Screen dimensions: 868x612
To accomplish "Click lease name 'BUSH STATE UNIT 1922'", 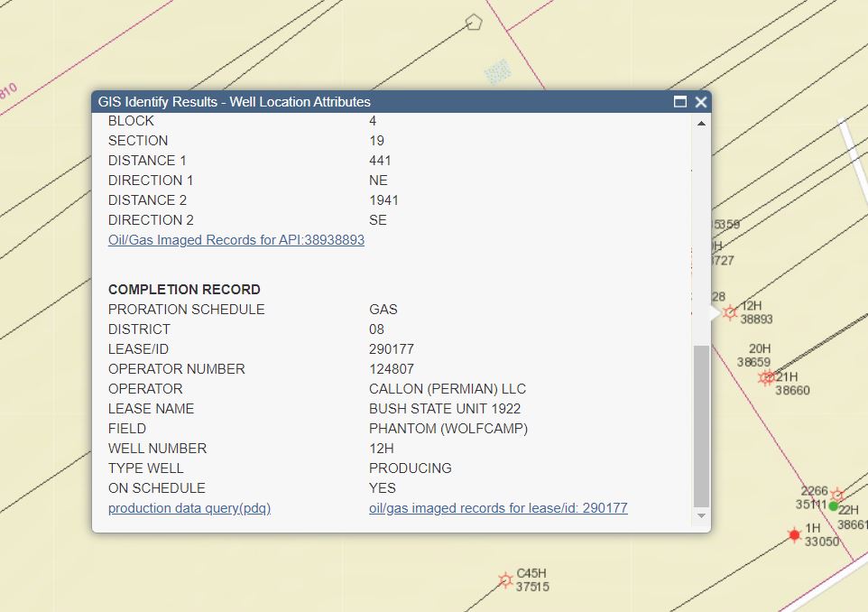I will click(x=445, y=409).
